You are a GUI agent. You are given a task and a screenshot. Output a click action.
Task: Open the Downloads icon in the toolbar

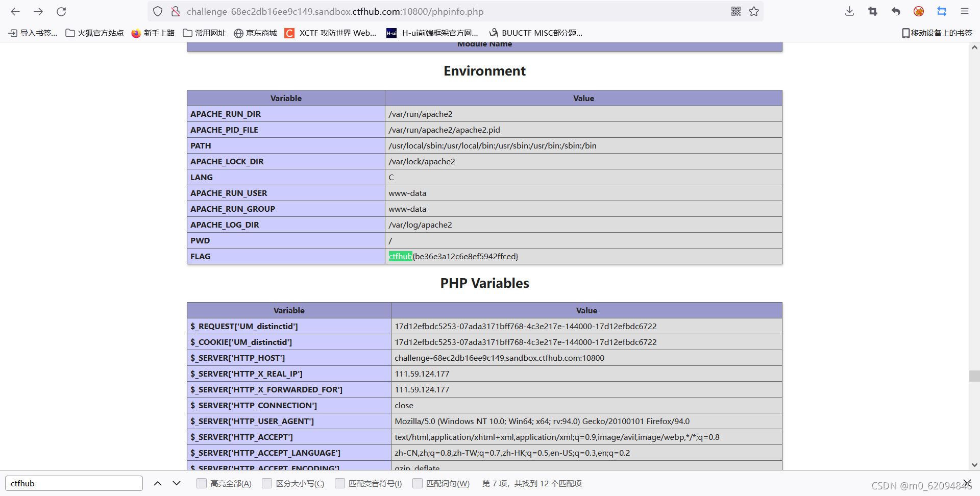click(849, 11)
